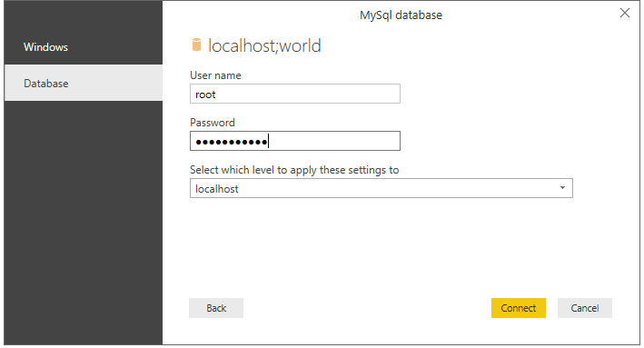Click the database cylinder icon beside localhost;world
Image resolution: width=644 pixels, height=348 pixels.
tap(197, 45)
